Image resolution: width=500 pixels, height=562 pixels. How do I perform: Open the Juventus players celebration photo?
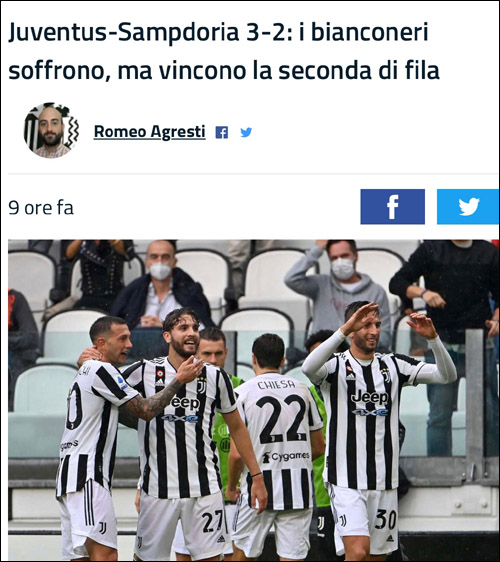click(253, 400)
